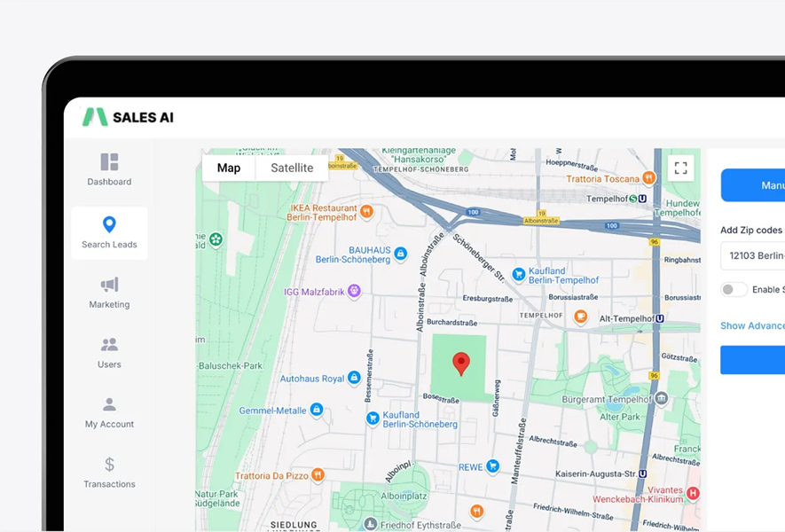
Task: Select the BAUHAUS Berlin-Schöneberg shop marker
Action: click(401, 254)
